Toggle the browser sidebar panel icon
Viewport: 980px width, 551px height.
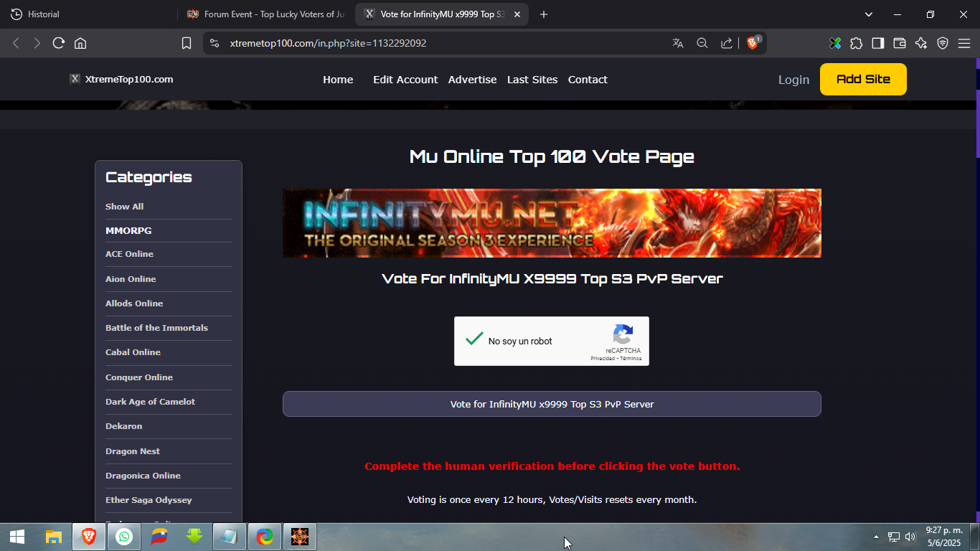[x=878, y=43]
